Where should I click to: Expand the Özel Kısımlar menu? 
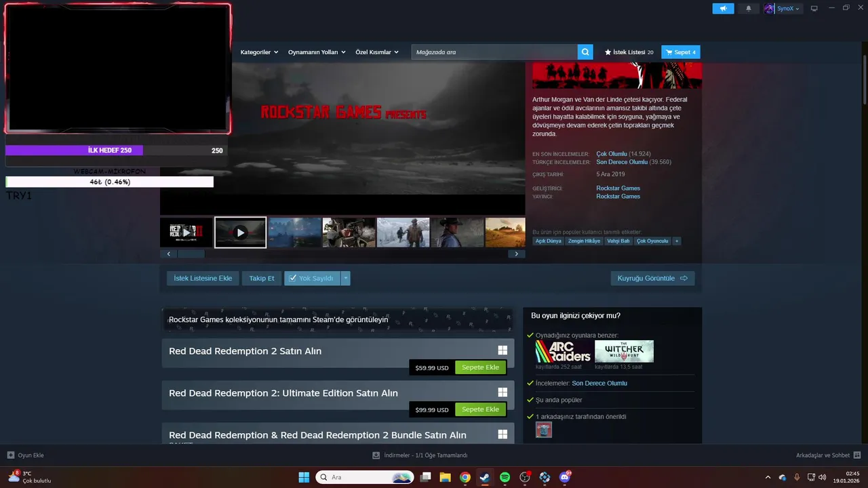tap(378, 52)
